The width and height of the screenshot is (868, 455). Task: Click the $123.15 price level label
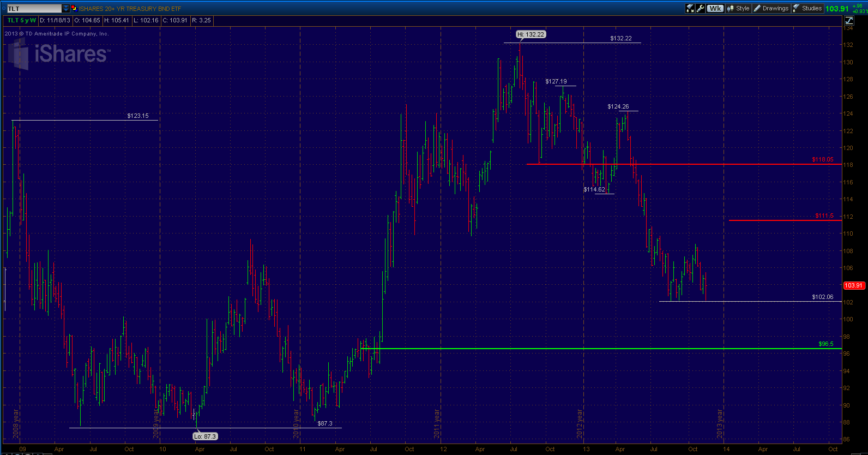point(138,116)
